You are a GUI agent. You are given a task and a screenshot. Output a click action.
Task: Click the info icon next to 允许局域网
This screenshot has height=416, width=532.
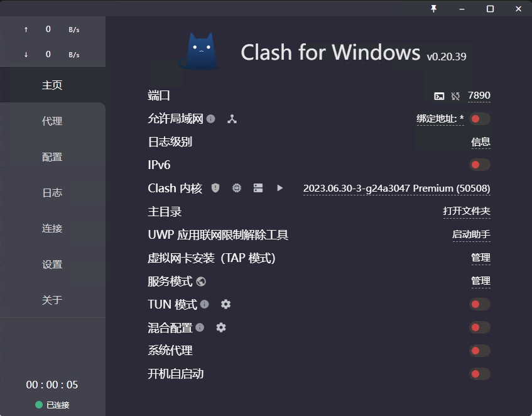pos(212,118)
